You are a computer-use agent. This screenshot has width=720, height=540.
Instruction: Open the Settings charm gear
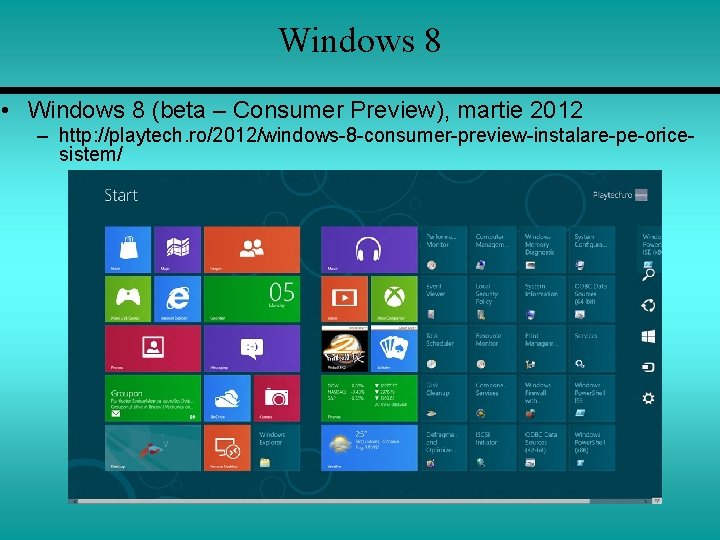(x=648, y=398)
